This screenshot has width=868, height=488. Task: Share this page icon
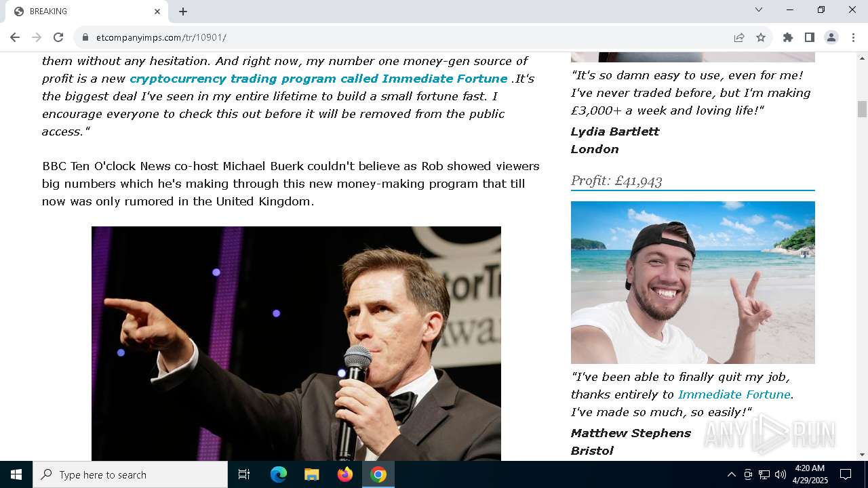(739, 37)
